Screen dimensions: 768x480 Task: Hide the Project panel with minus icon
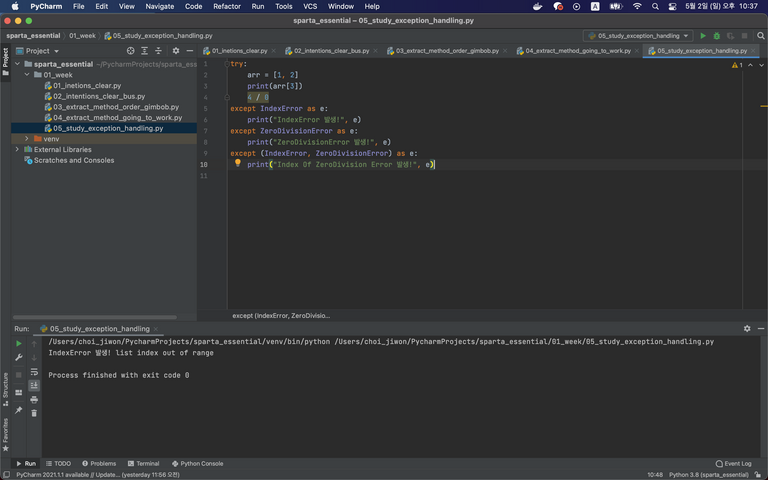(190, 51)
